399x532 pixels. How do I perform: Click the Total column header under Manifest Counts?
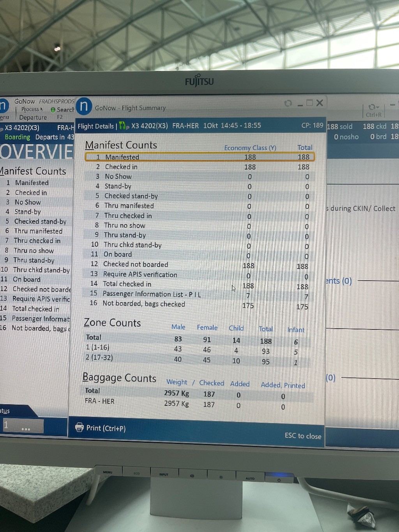(305, 147)
